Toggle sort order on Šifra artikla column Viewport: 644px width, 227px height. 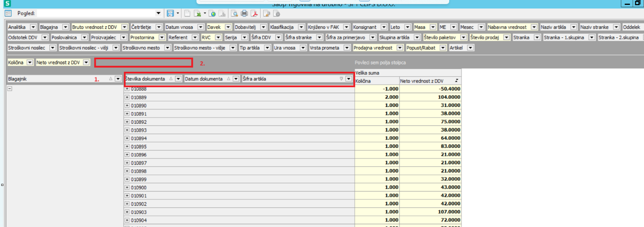point(341,79)
